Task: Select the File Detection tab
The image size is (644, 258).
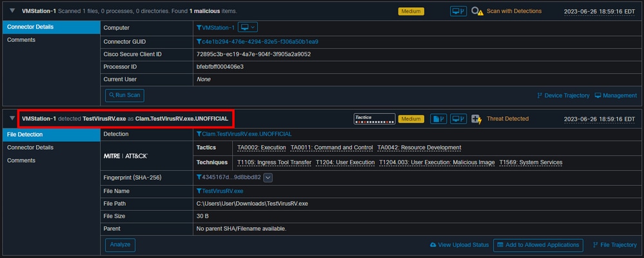Action: click(x=52, y=134)
